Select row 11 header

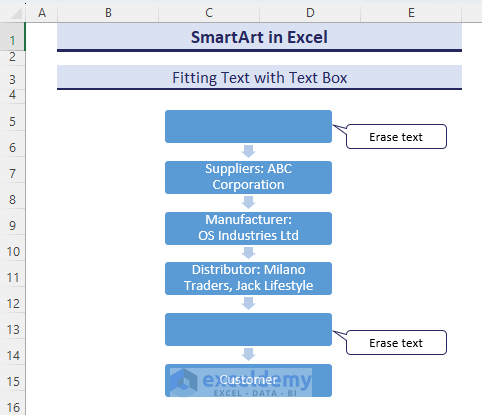pyautogui.click(x=12, y=274)
